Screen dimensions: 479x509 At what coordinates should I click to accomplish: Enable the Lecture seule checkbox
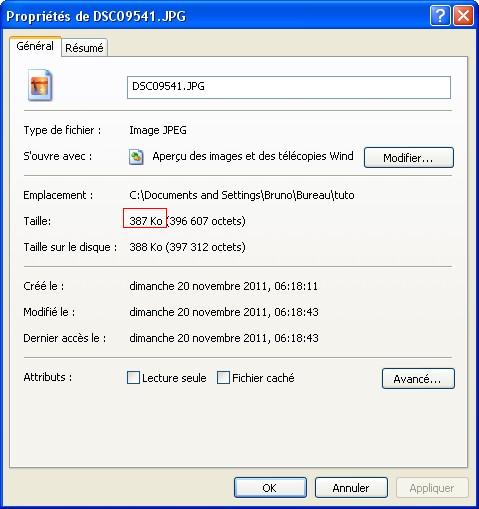click(x=133, y=378)
